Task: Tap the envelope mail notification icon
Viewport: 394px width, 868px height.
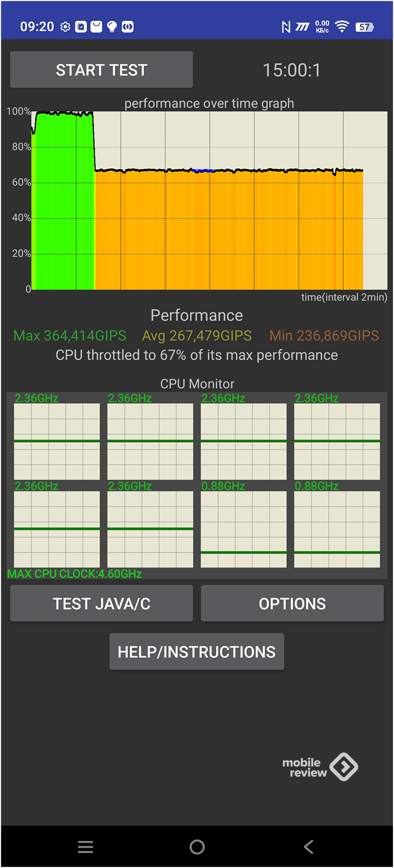Action: [x=96, y=27]
